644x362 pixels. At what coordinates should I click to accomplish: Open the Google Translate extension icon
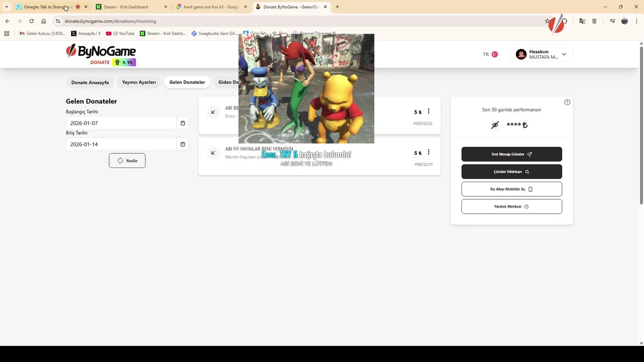(582, 21)
